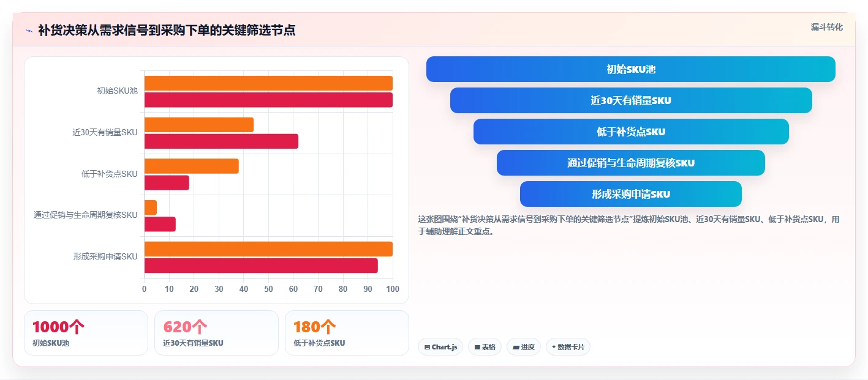868x380 pixels.
Task: Open the 1000个 初始SKU池 data card
Action: click(86, 333)
